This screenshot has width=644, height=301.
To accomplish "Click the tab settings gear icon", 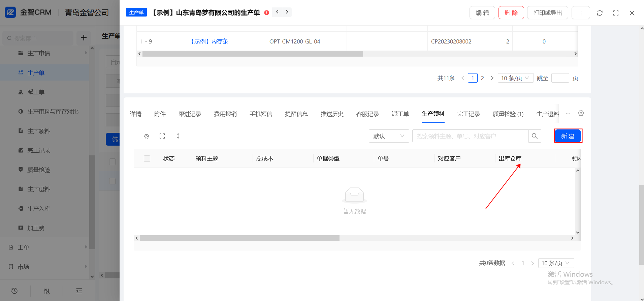I will (x=581, y=113).
